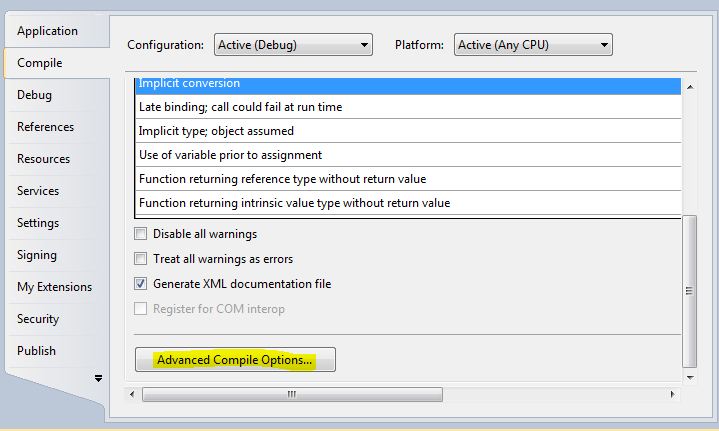Screen dimensions: 719x431
Task: Select the My Extensions tab
Action: point(57,287)
